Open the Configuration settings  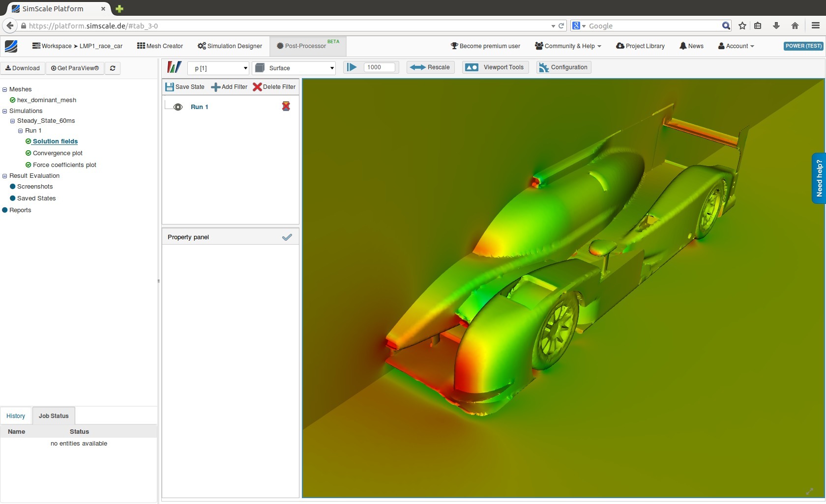pos(563,67)
